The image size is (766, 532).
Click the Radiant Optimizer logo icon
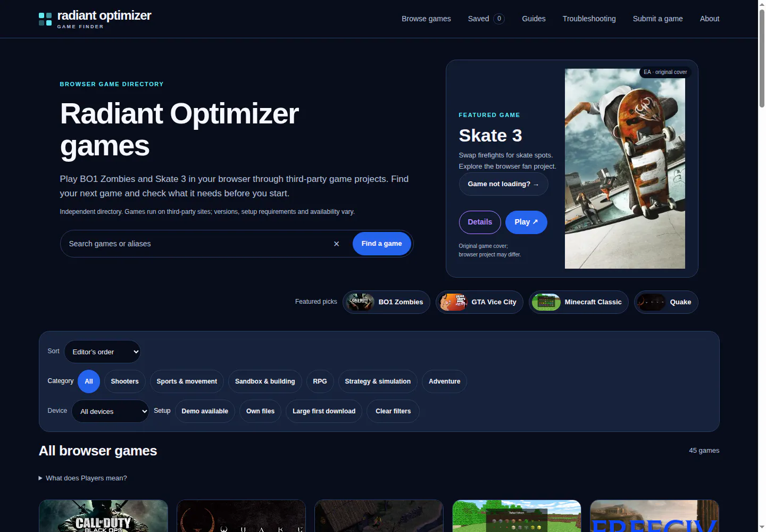[x=45, y=19]
